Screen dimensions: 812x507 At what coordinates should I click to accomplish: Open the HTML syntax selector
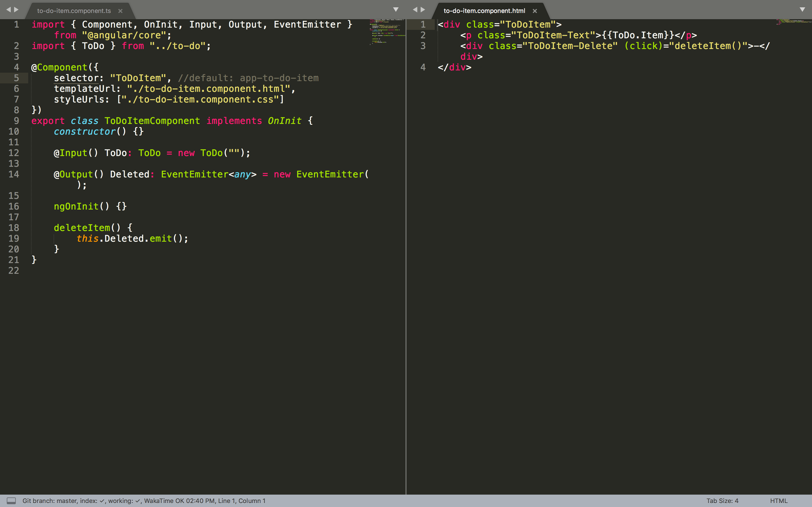click(778, 501)
